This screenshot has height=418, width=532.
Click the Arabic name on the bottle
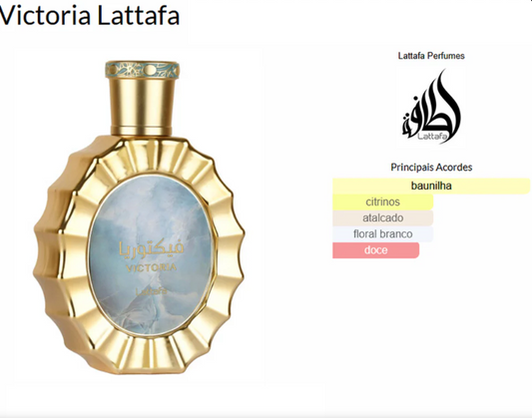coord(152,248)
